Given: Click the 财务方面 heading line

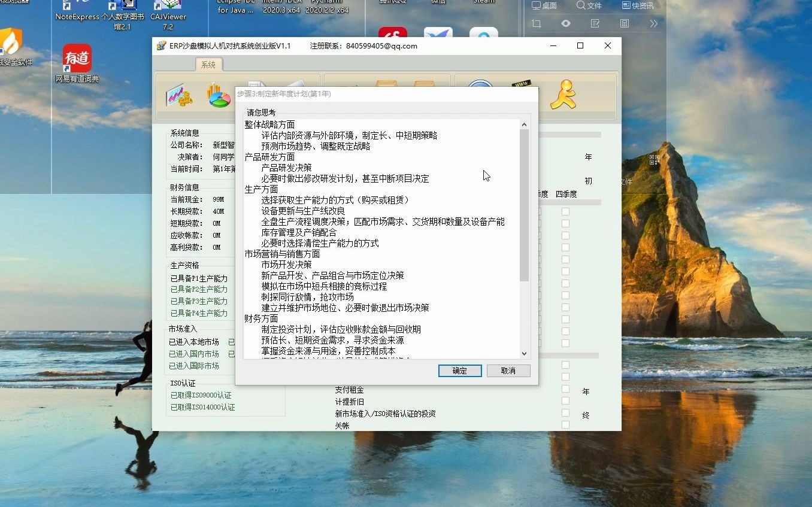Looking at the screenshot, I should 261,318.
